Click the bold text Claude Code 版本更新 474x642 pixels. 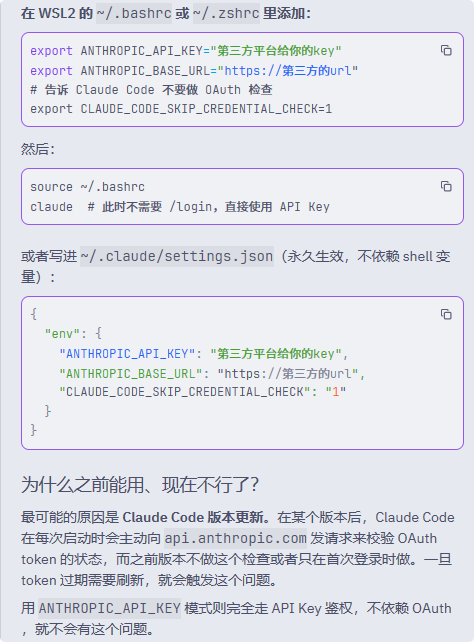click(x=193, y=518)
